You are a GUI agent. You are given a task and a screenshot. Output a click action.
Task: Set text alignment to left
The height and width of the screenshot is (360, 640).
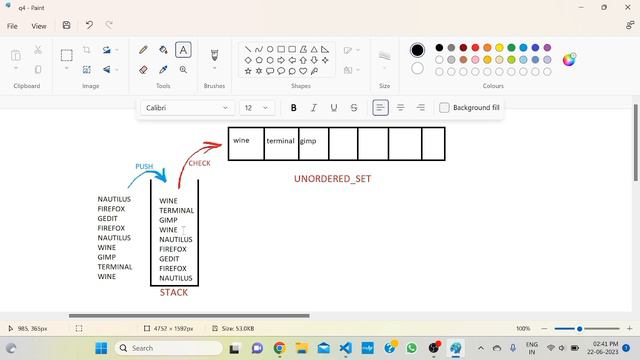380,108
